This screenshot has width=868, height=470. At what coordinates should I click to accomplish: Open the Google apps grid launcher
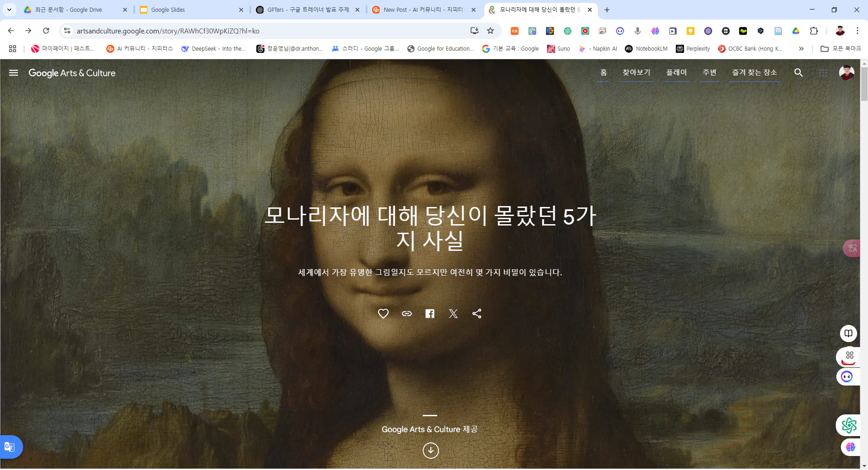[823, 72]
